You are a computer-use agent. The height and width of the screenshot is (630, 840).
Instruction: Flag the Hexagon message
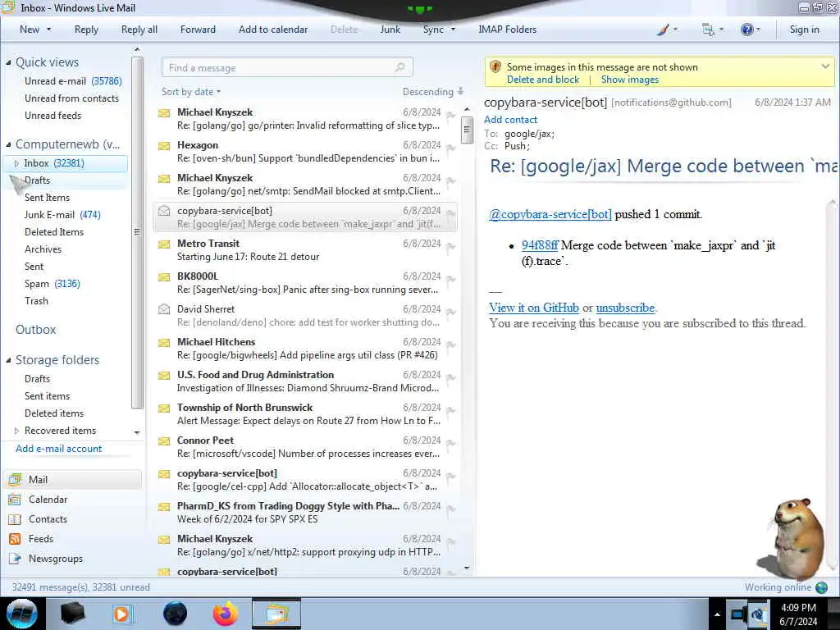(450, 148)
